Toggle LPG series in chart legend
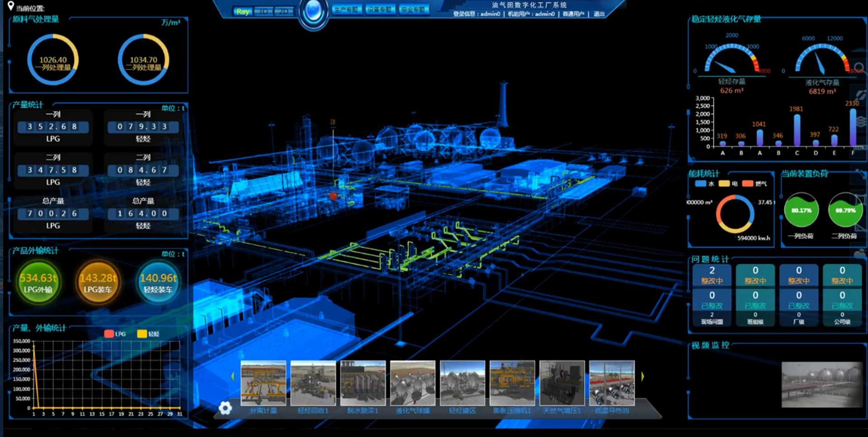Viewport: 868px width, 437px height. coord(109,334)
